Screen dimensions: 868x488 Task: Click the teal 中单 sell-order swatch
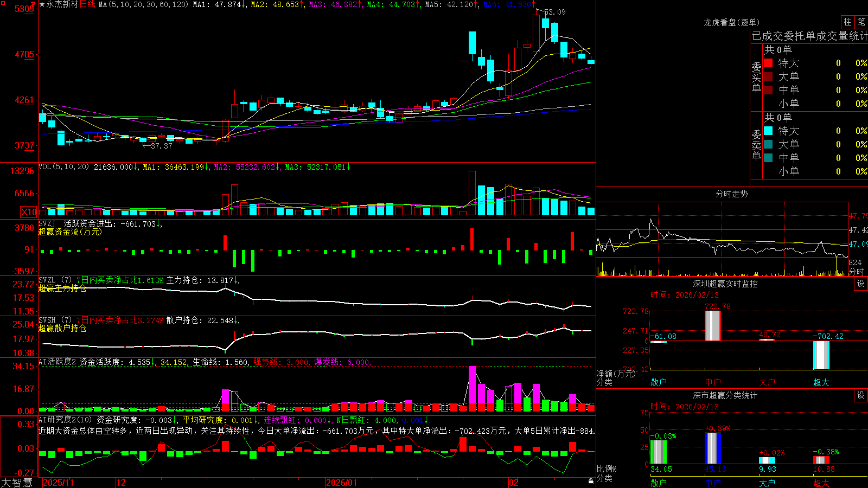[x=768, y=158]
